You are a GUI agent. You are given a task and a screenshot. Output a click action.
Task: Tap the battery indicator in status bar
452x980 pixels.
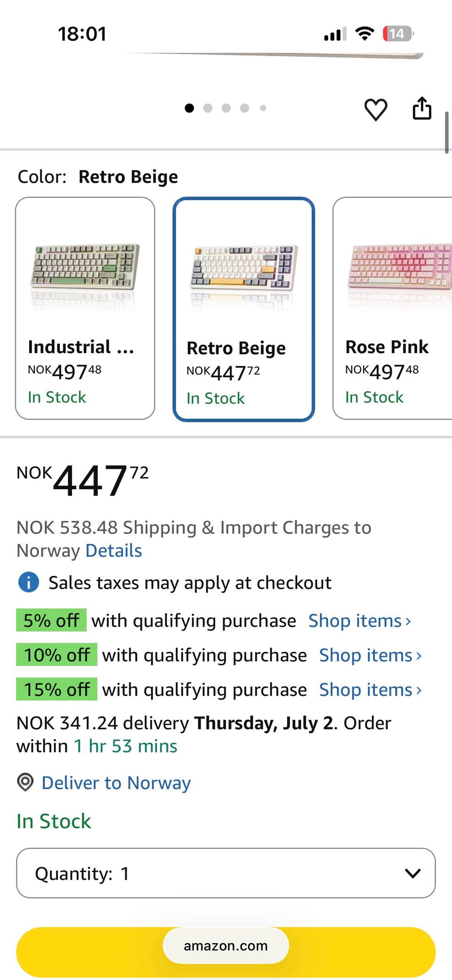(398, 33)
